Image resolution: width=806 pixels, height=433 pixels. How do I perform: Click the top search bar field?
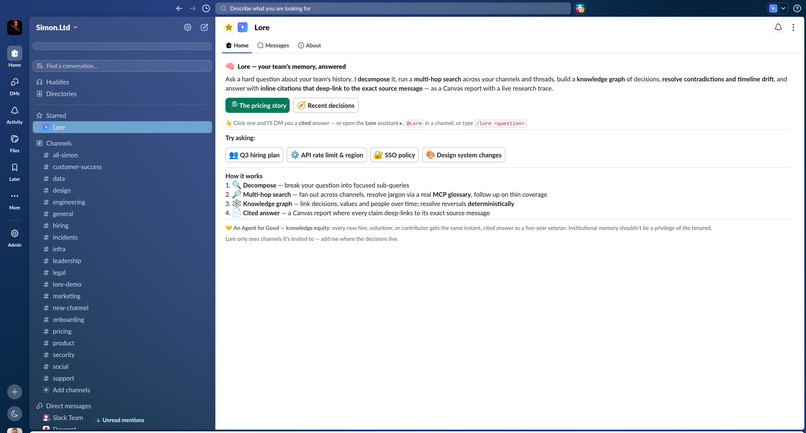tap(393, 8)
